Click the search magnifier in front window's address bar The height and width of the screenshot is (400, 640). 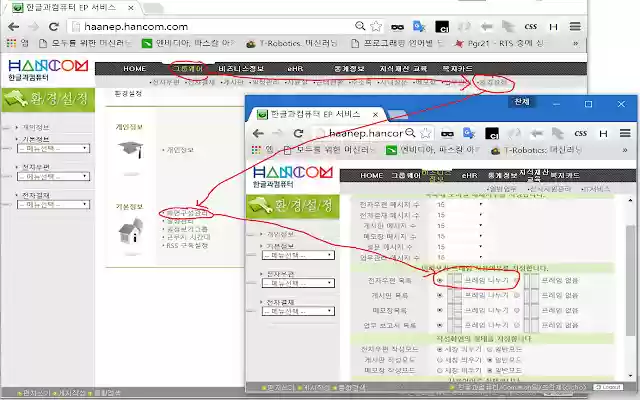click(x=410, y=133)
